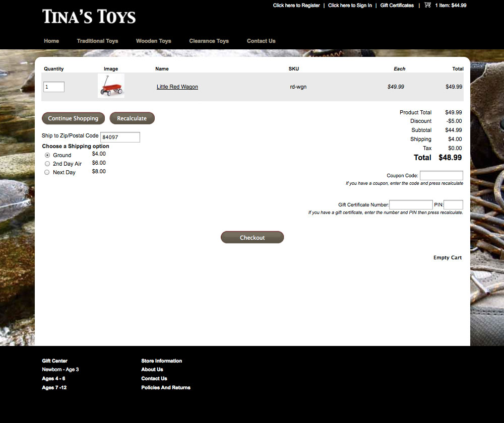Click the Recalculate button

click(x=132, y=118)
